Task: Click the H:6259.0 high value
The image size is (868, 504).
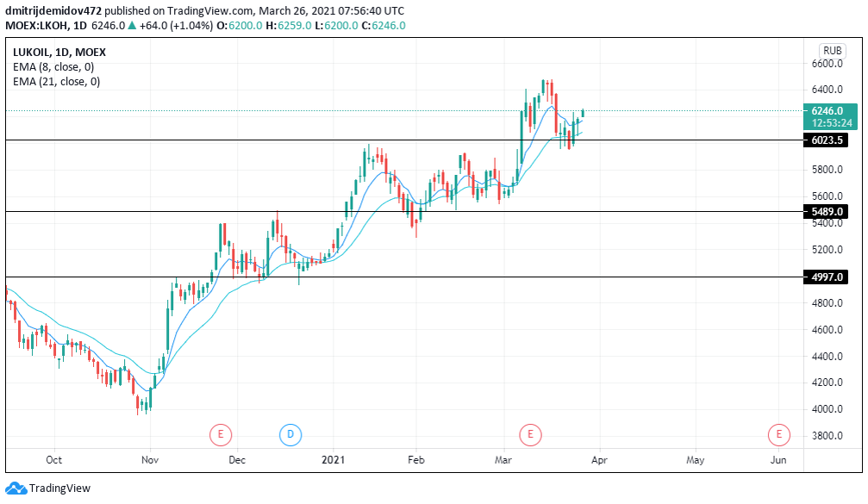Action: [x=289, y=26]
